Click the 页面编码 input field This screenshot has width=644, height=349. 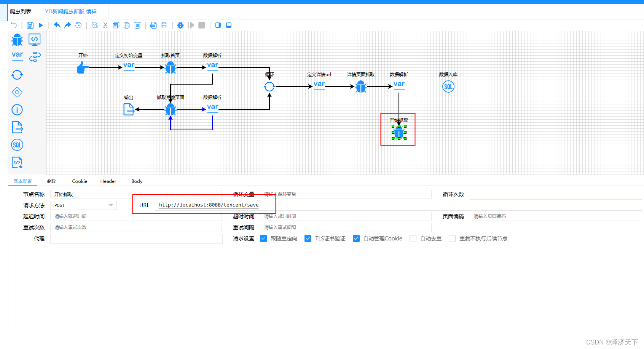[x=556, y=216]
